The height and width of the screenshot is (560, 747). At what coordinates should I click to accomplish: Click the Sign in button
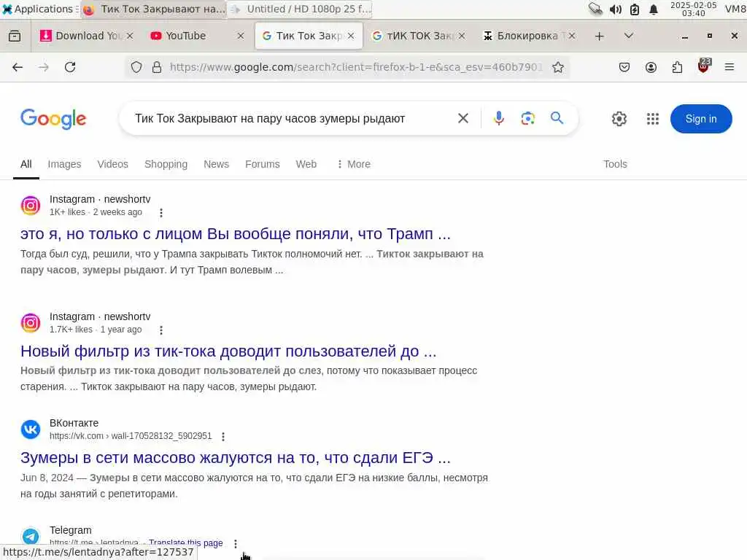[x=701, y=119]
